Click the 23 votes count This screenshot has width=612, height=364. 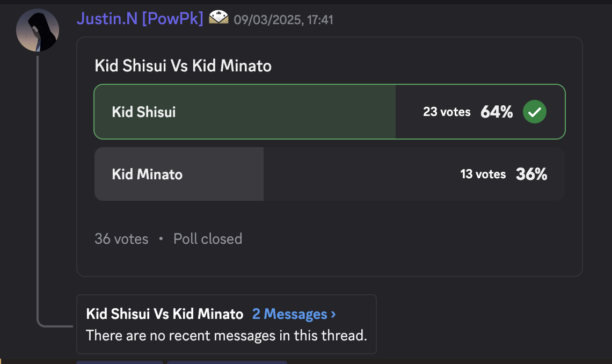[x=447, y=112]
